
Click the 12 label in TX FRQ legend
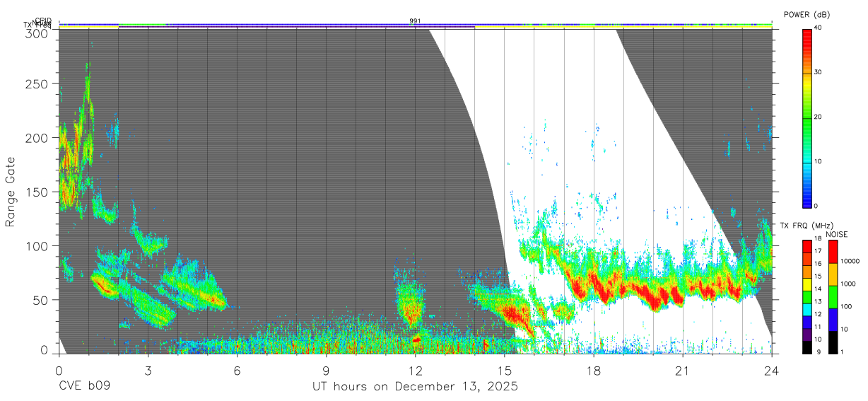coord(819,314)
